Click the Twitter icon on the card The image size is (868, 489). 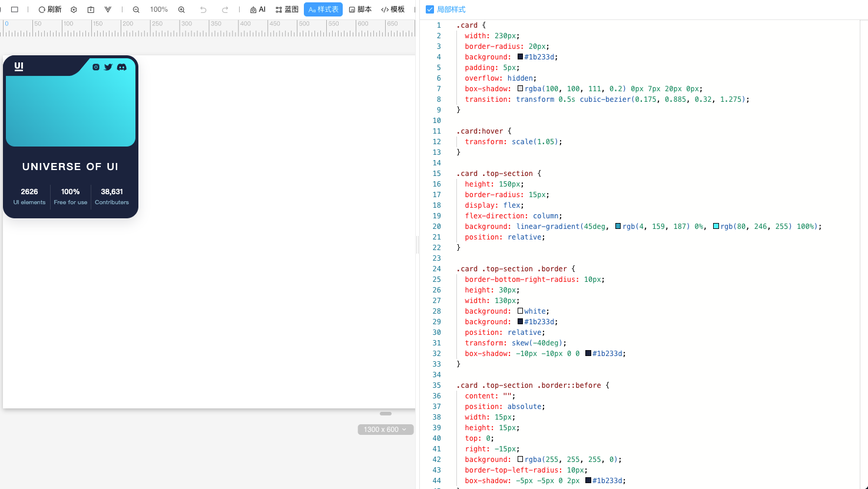108,67
